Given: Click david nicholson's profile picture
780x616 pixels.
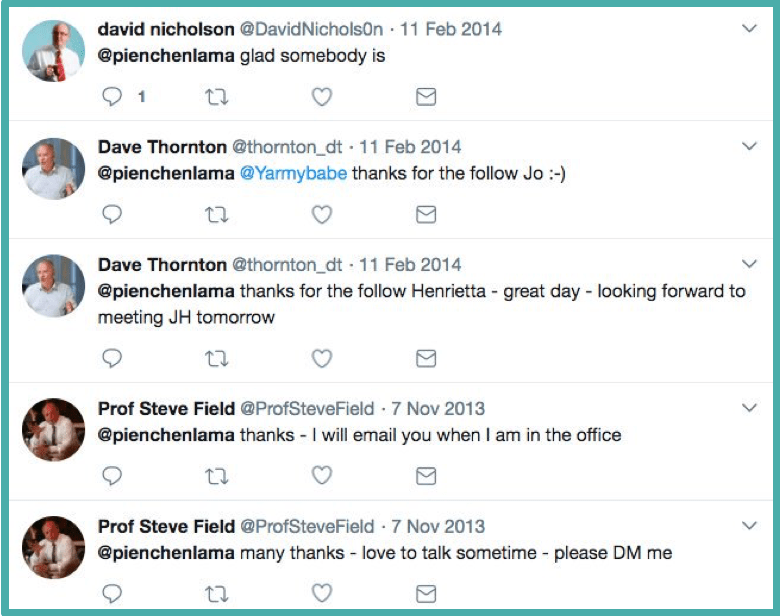Looking at the screenshot, I should coord(53,50).
